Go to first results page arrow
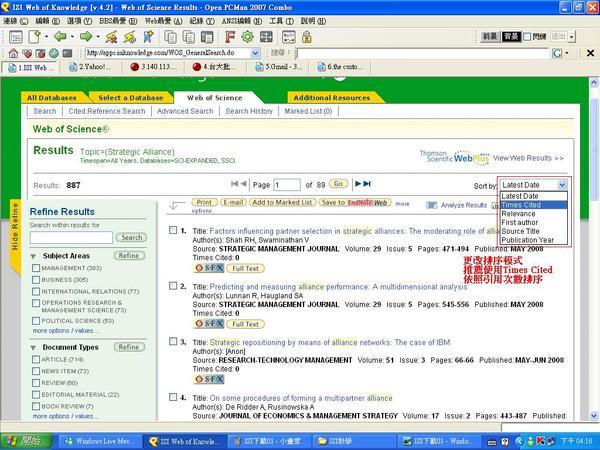This screenshot has height=450, width=600. [235, 184]
